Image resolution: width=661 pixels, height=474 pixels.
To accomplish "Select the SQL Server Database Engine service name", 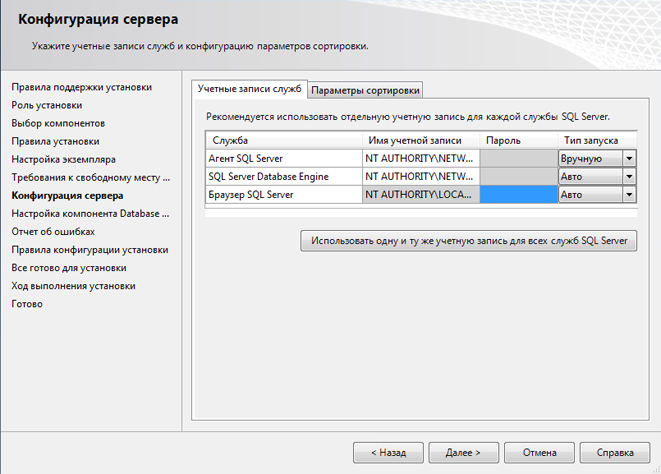I will 284,177.
